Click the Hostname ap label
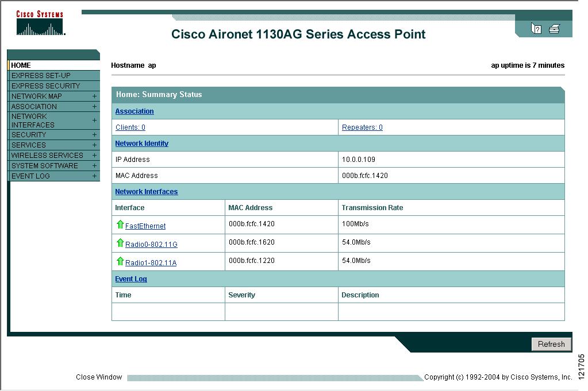This screenshot has width=588, height=391. (x=133, y=65)
